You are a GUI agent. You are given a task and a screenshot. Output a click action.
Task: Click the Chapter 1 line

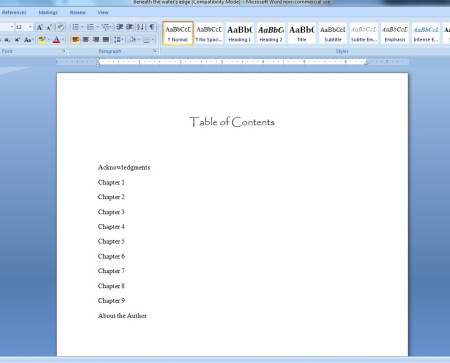(111, 182)
